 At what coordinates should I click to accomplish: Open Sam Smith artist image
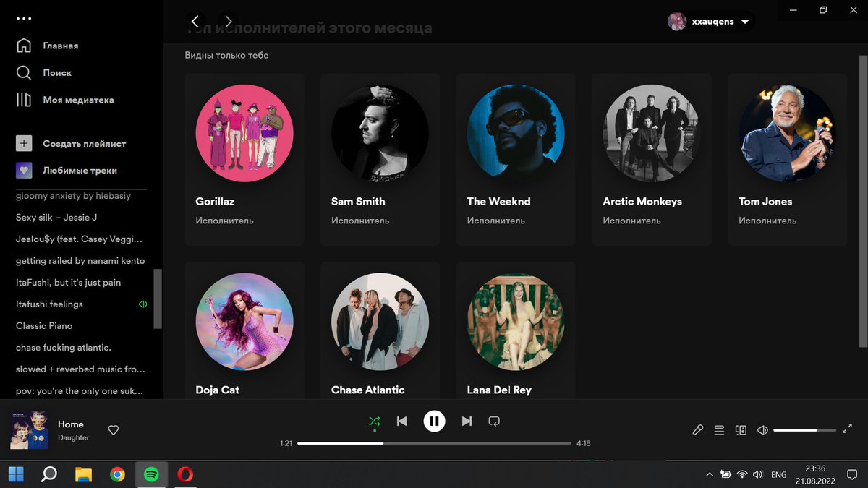pyautogui.click(x=380, y=133)
